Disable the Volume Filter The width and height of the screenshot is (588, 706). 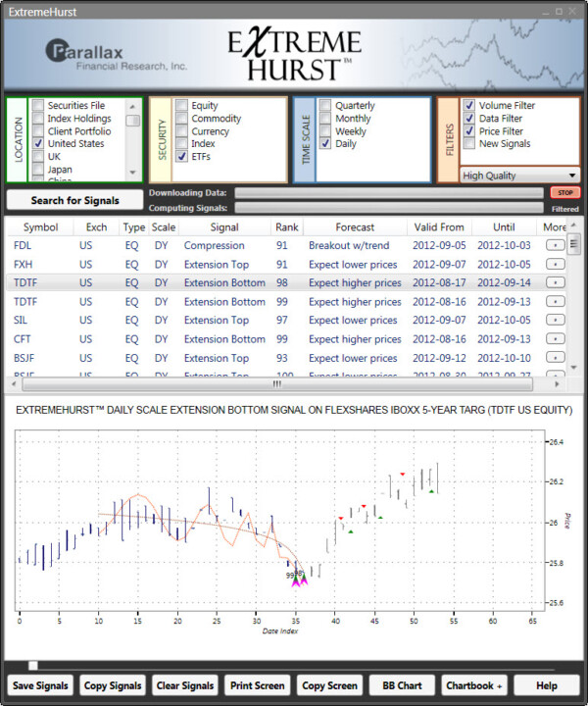pos(469,105)
